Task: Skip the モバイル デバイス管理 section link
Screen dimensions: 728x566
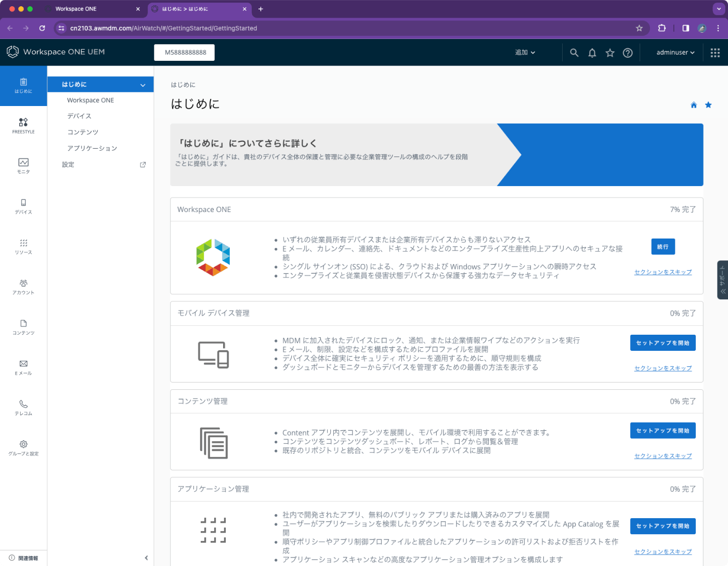Action: pyautogui.click(x=663, y=368)
